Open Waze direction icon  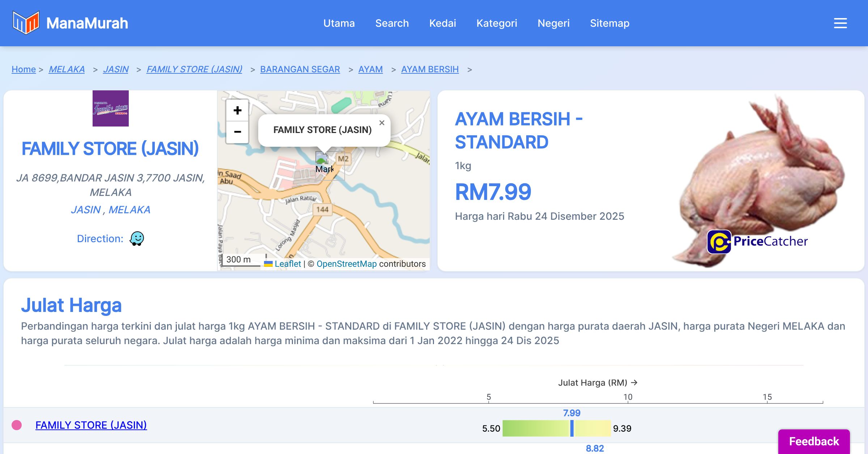click(137, 239)
